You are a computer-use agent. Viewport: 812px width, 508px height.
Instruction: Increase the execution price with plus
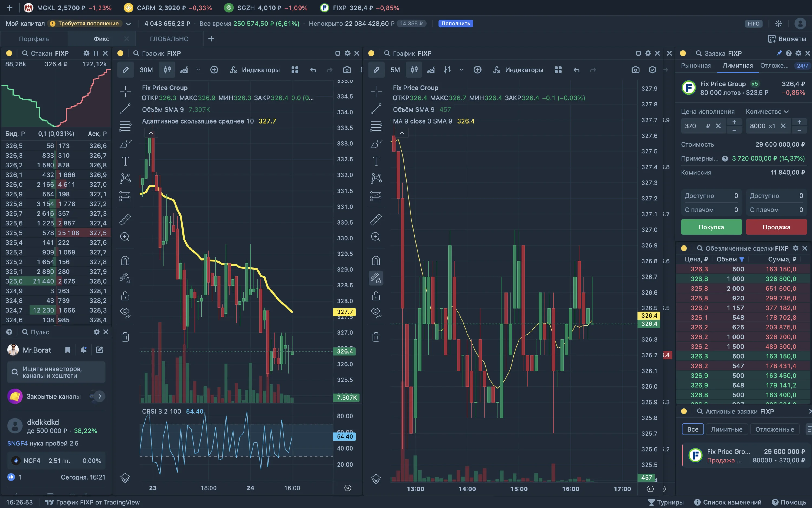click(734, 122)
